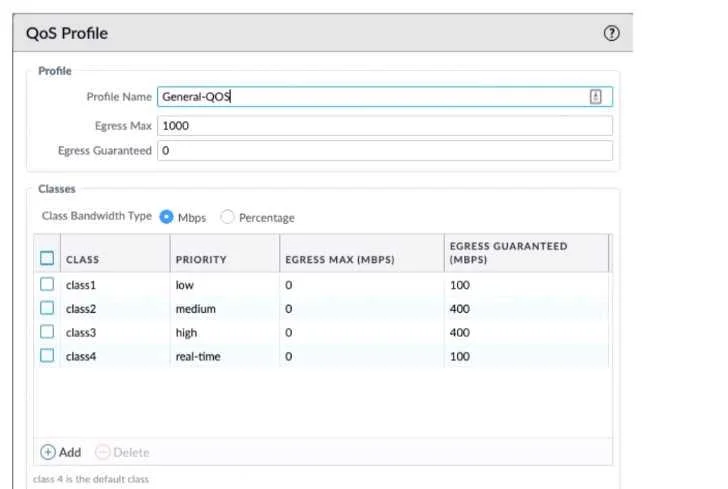Select the Percentage bandwidth type radio
Viewport: 728px width, 489px height.
227,217
